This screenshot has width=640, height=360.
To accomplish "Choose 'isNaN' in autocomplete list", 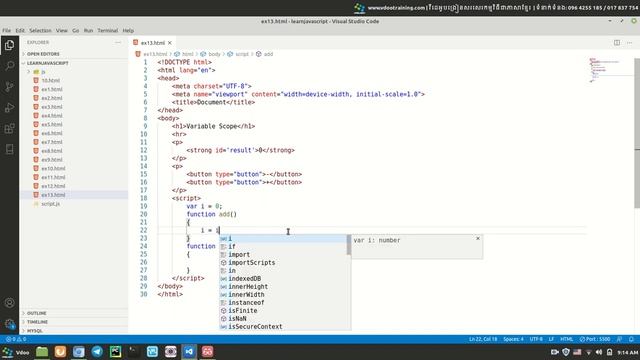I will [283, 318].
